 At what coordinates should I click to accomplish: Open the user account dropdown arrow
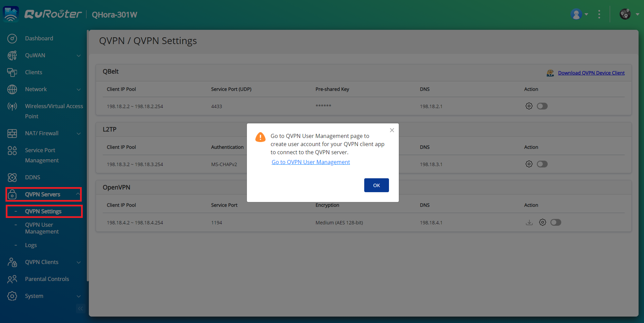(586, 15)
